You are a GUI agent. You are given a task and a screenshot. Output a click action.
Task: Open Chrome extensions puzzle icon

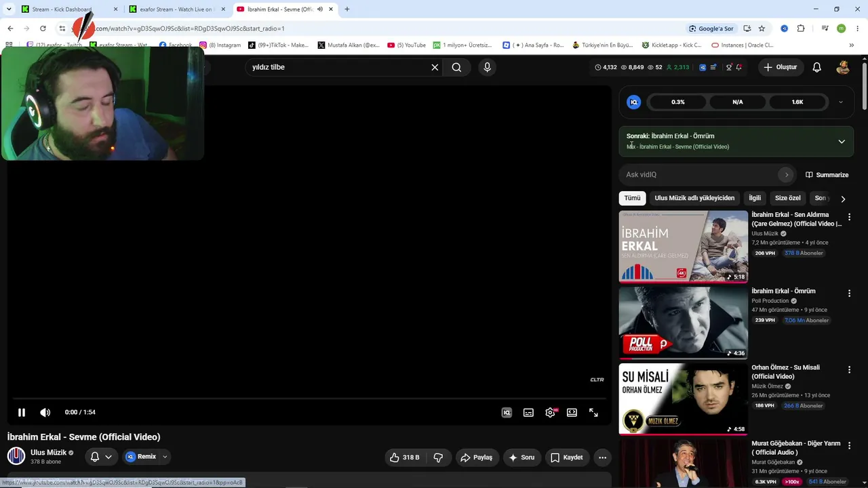click(801, 28)
